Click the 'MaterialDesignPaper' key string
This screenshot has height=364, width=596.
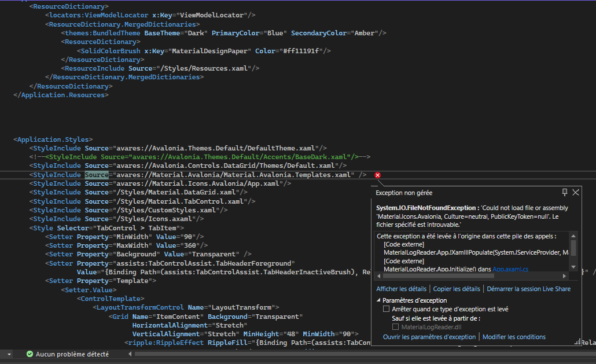[x=211, y=51]
